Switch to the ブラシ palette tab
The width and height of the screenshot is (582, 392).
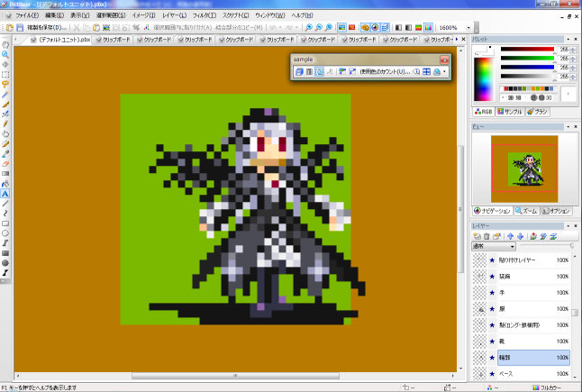pos(537,112)
